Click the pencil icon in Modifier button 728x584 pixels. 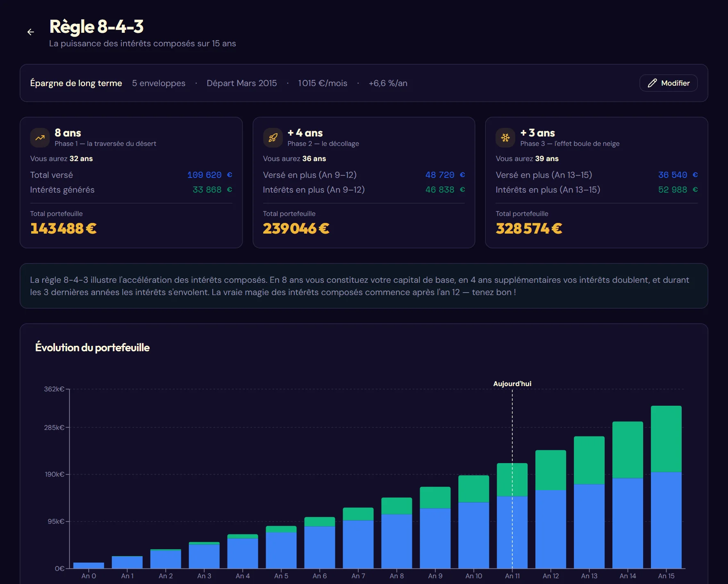click(652, 83)
